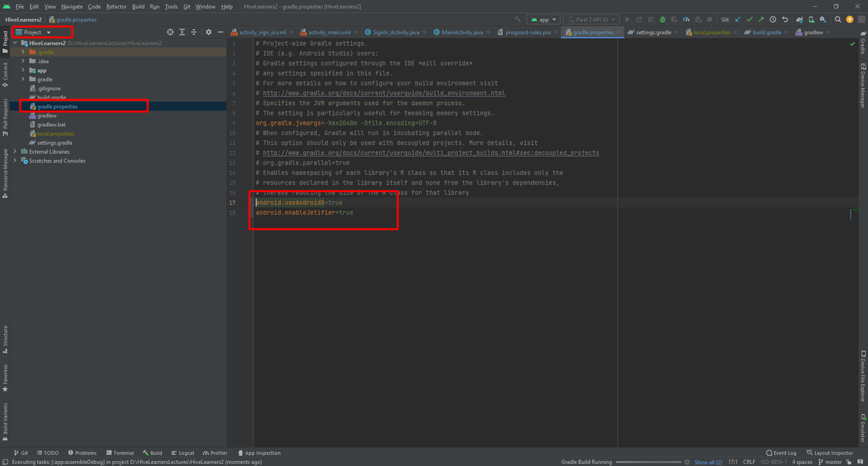868x466 pixels.
Task: Open the Project panel gear options
Action: 209,32
